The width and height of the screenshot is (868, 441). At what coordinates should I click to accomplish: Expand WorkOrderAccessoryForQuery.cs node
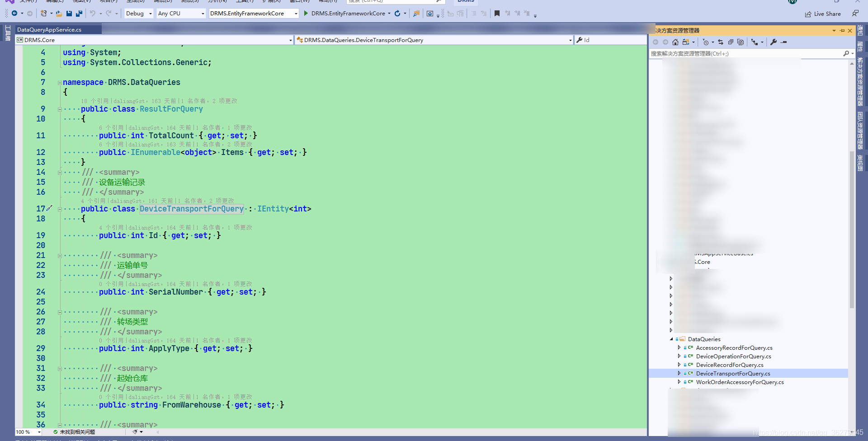pos(679,382)
